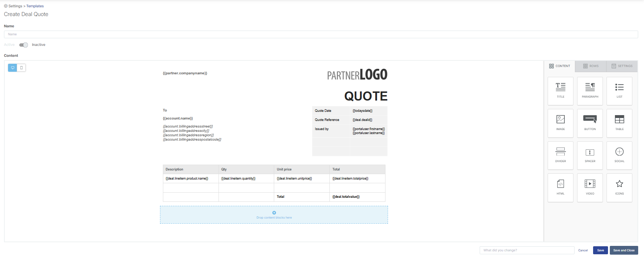Open the Rows tab
The width and height of the screenshot is (644, 259).
(x=591, y=66)
